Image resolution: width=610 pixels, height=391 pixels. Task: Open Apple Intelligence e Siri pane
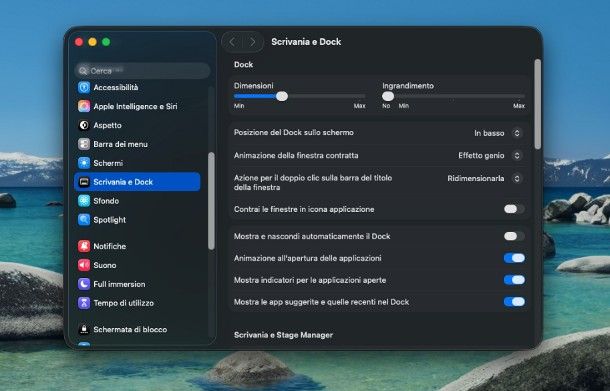click(137, 106)
